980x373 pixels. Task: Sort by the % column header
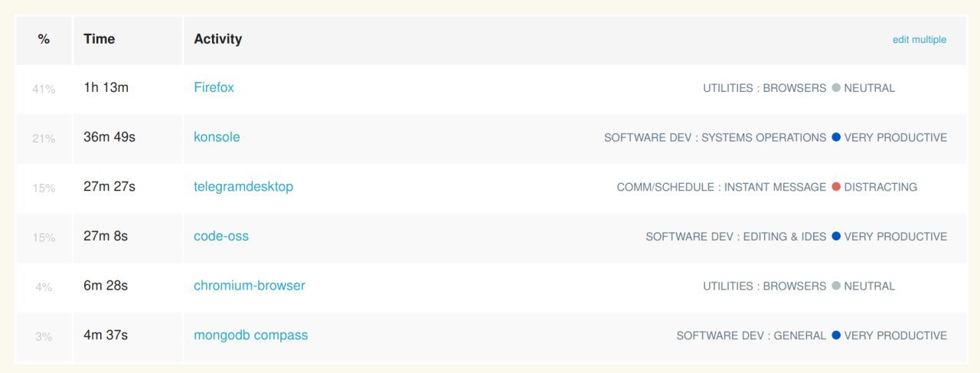click(x=44, y=39)
